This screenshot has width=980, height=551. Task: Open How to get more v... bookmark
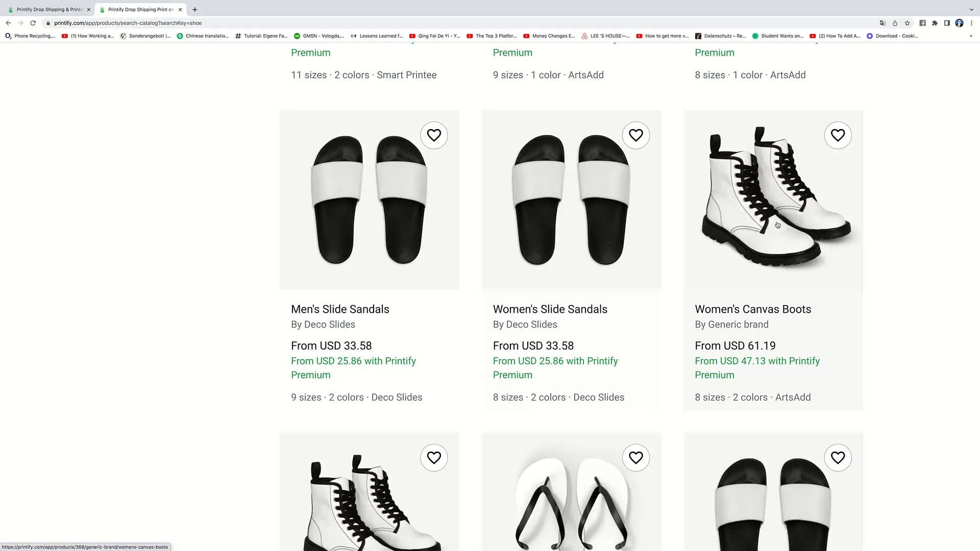click(x=663, y=36)
